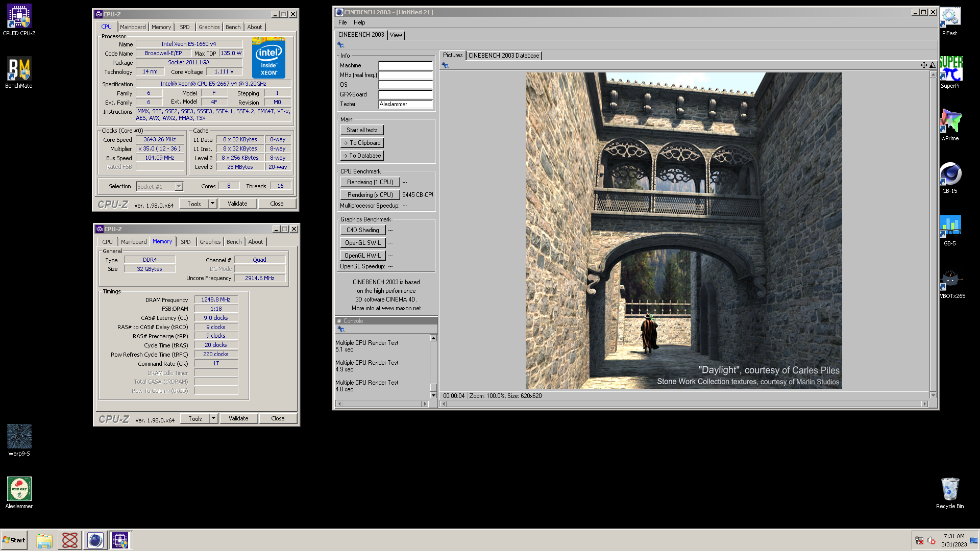Open the HWBOTx265 desktop shortcut

pyautogui.click(x=952, y=283)
